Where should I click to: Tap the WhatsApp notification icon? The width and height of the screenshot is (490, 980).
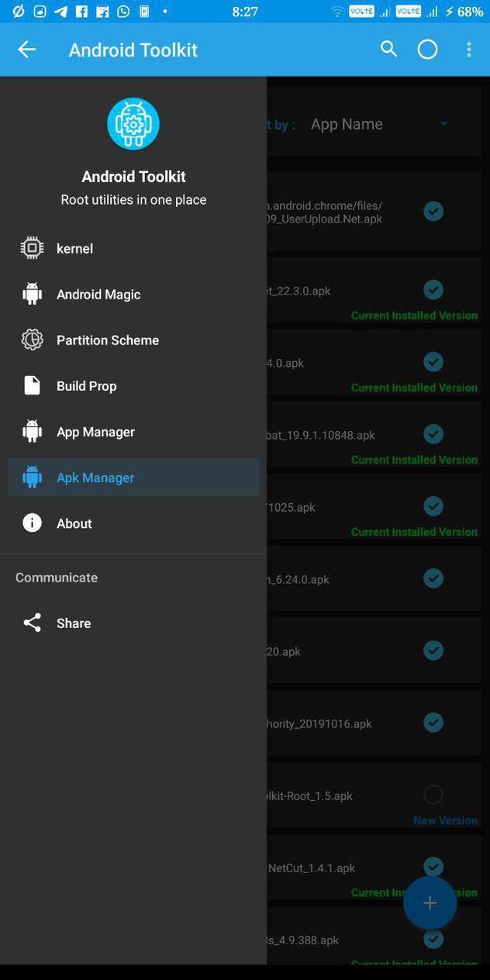pyautogui.click(x=123, y=12)
